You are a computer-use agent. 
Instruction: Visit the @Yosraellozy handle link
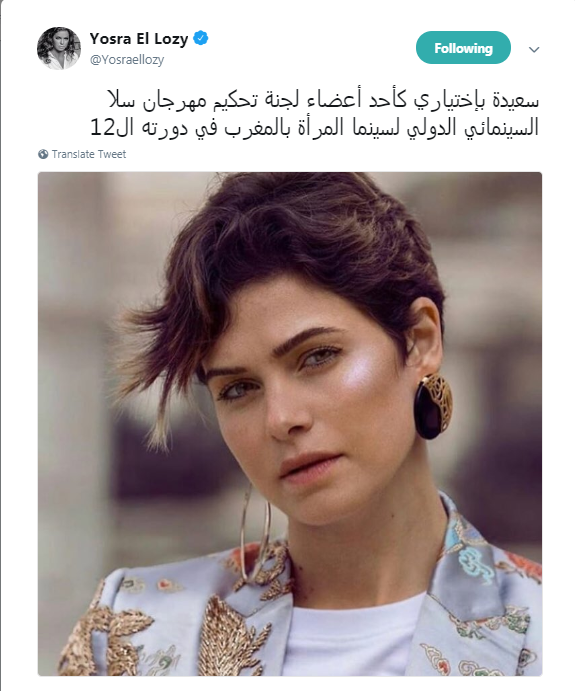[127, 59]
